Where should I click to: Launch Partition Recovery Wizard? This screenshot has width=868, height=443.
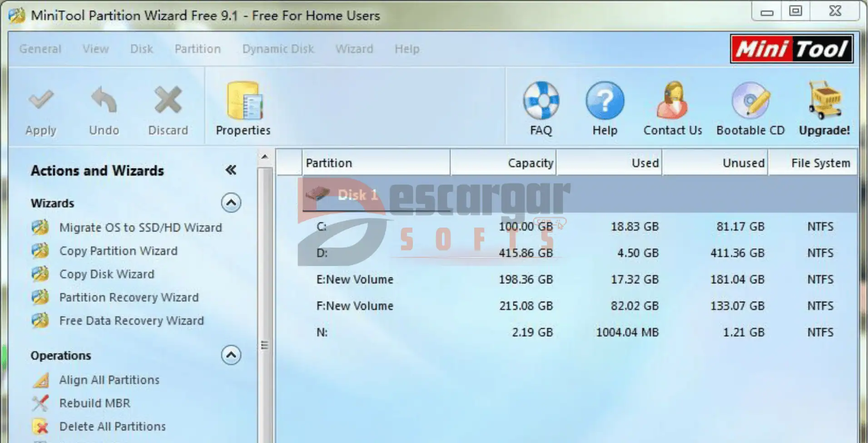point(129,297)
